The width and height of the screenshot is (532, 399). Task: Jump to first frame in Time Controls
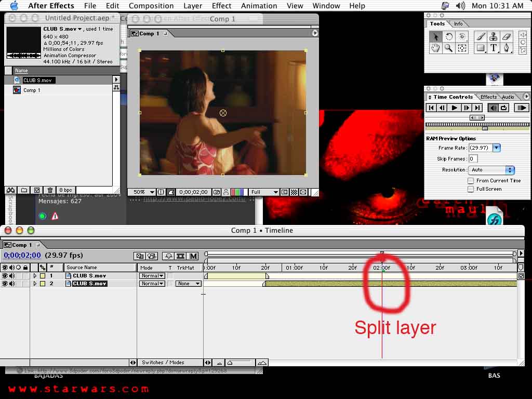(431, 108)
